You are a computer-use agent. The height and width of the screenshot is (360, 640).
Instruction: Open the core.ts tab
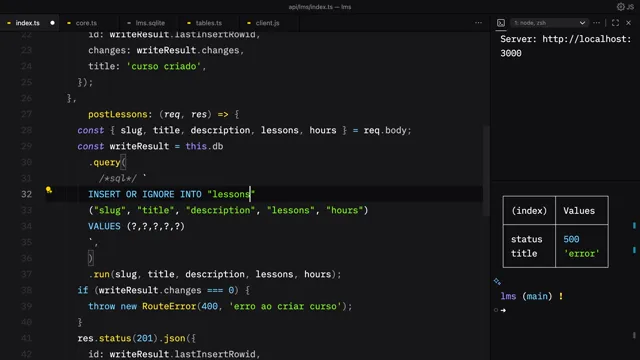click(x=86, y=23)
